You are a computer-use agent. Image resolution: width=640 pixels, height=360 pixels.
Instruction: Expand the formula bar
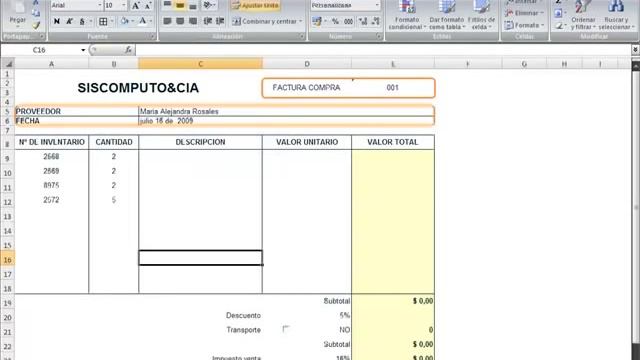tap(635, 50)
